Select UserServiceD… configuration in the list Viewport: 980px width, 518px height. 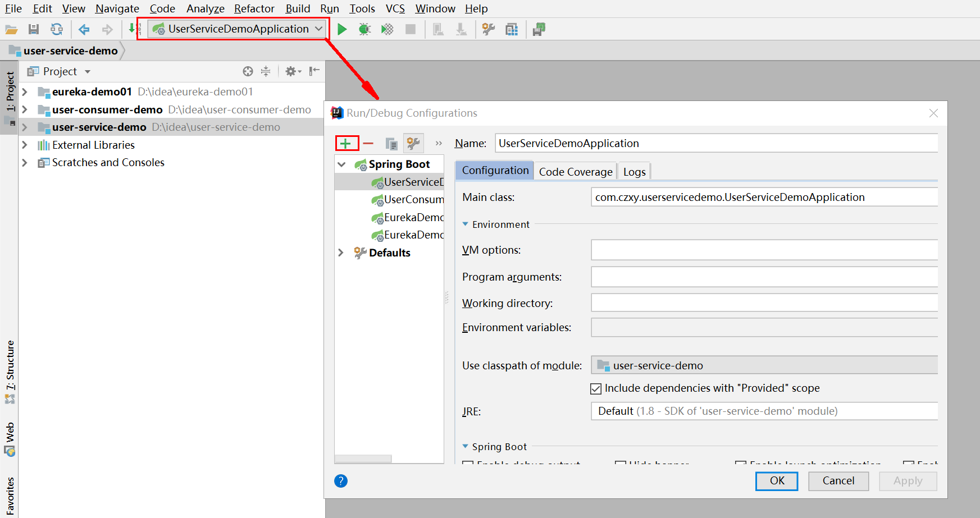point(390,182)
